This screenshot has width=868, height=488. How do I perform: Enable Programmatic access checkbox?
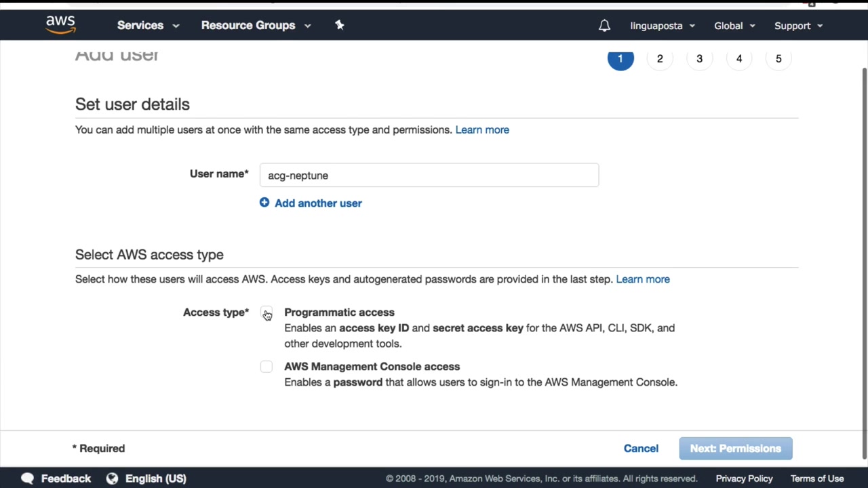pos(266,312)
